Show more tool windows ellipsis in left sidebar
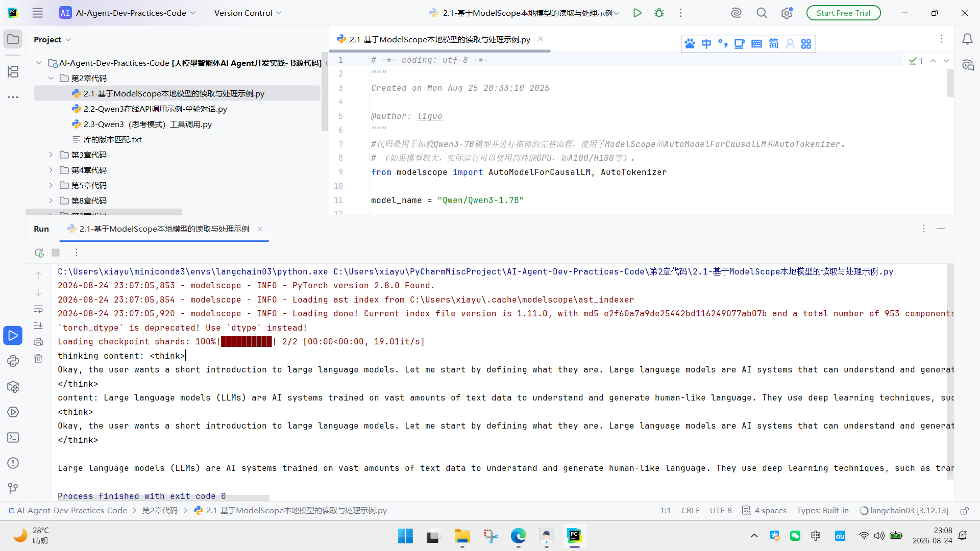The width and height of the screenshot is (980, 551). 13,97
